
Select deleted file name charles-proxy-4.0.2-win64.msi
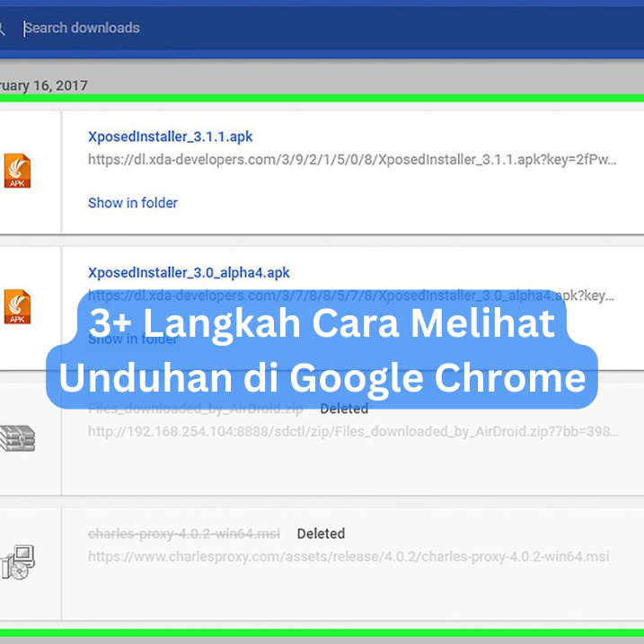[x=184, y=534]
